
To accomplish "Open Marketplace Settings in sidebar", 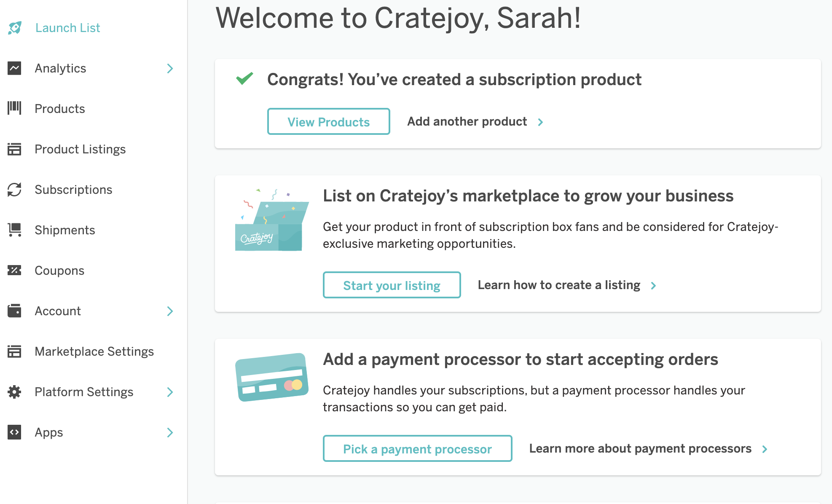I will click(x=94, y=351).
